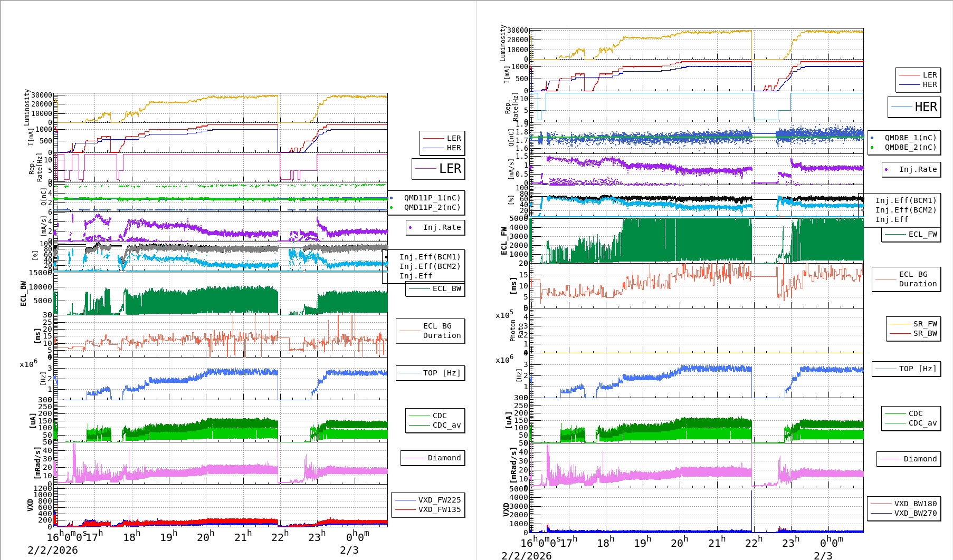
Task: Click the Inj.Rate legend in the left plot
Action: click(442, 227)
